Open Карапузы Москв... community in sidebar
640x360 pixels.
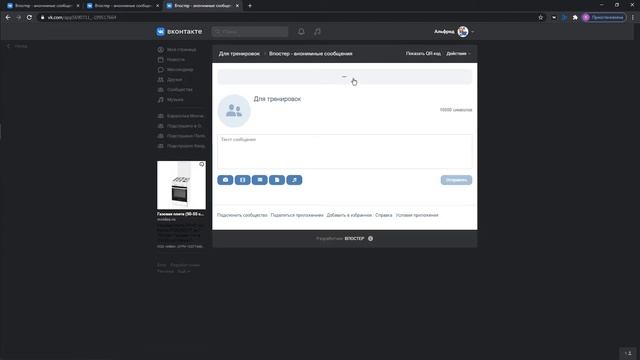[x=181, y=116]
